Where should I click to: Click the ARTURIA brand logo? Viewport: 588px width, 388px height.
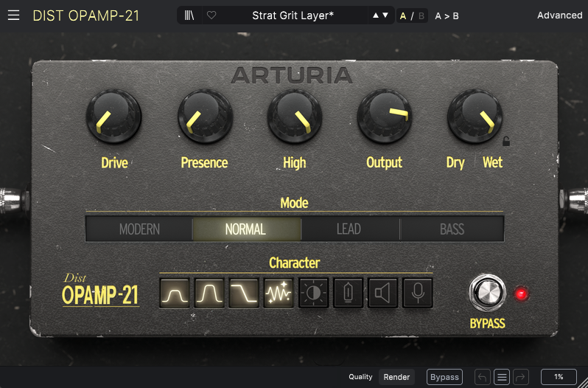pyautogui.click(x=292, y=75)
